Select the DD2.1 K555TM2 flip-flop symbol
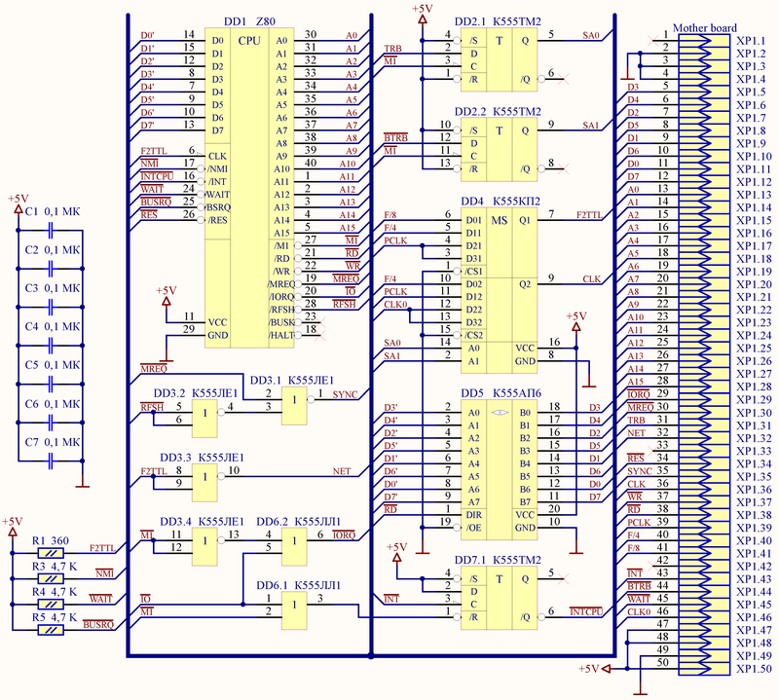The image size is (779, 700). [x=500, y=56]
